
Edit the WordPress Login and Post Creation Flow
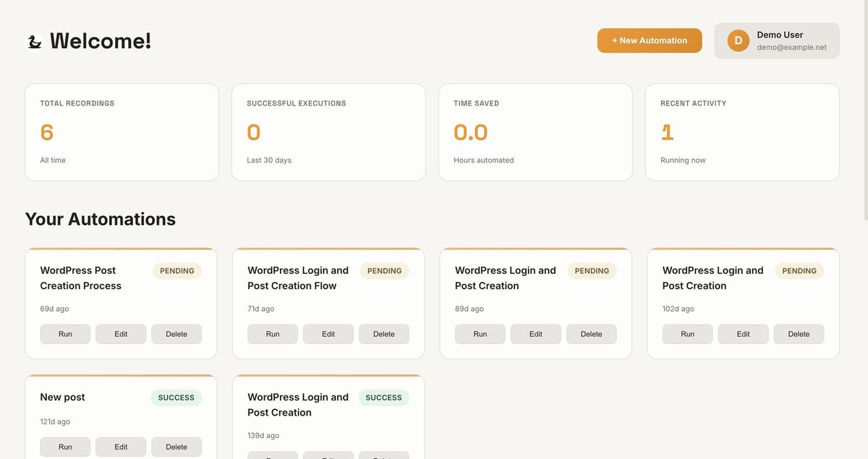[x=328, y=334]
